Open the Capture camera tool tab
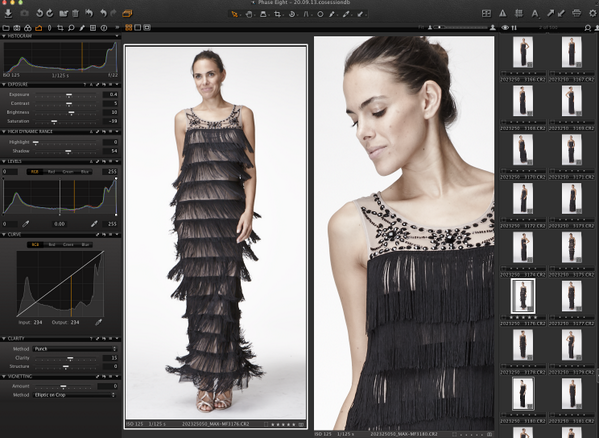 (x=17, y=28)
